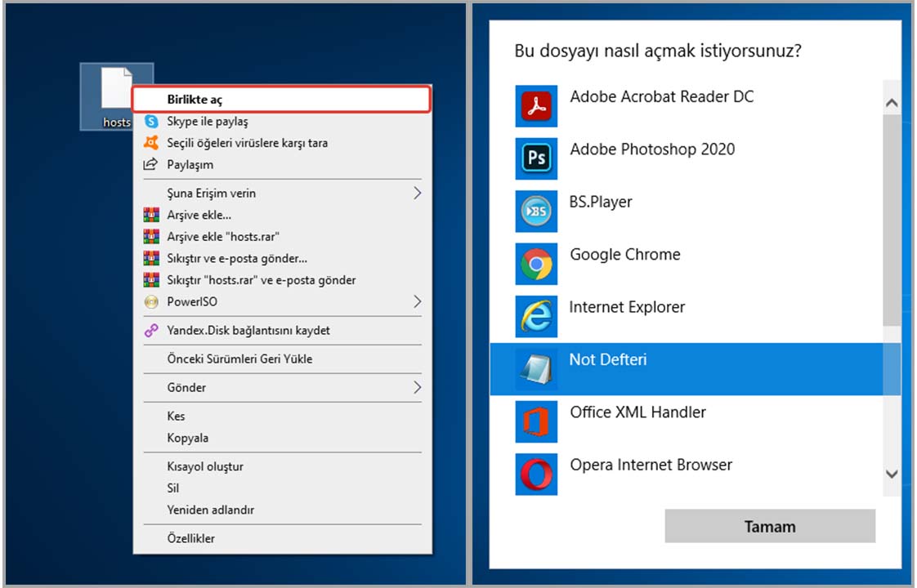Viewport: 917px width, 588px height.
Task: Open Özellikler from the context menu
Action: [191, 539]
